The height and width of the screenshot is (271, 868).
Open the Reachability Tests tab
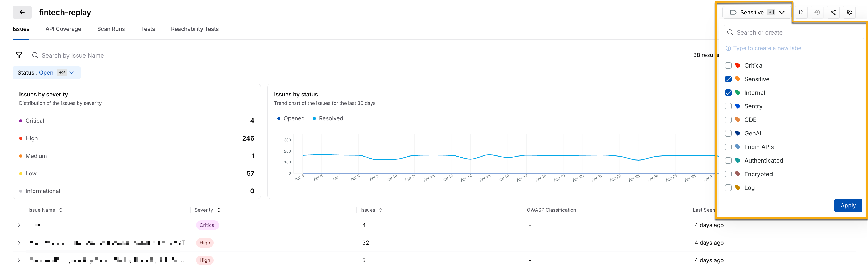[195, 29]
